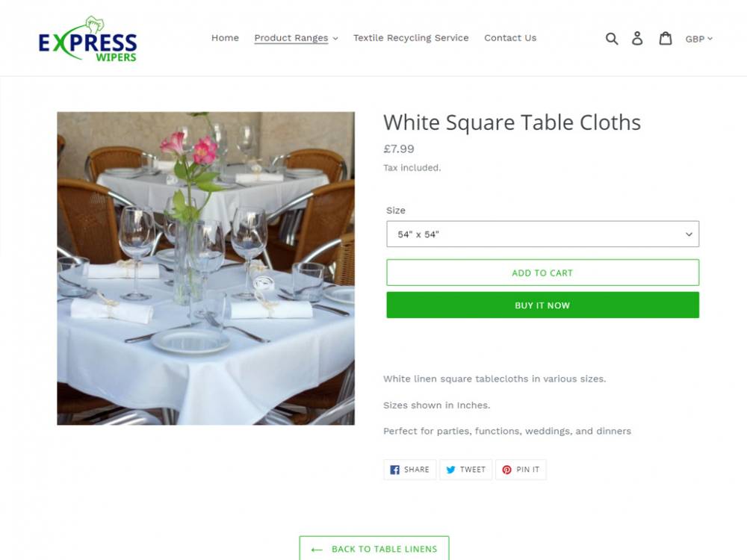
Task: Click the account login person icon
Action: pos(637,38)
